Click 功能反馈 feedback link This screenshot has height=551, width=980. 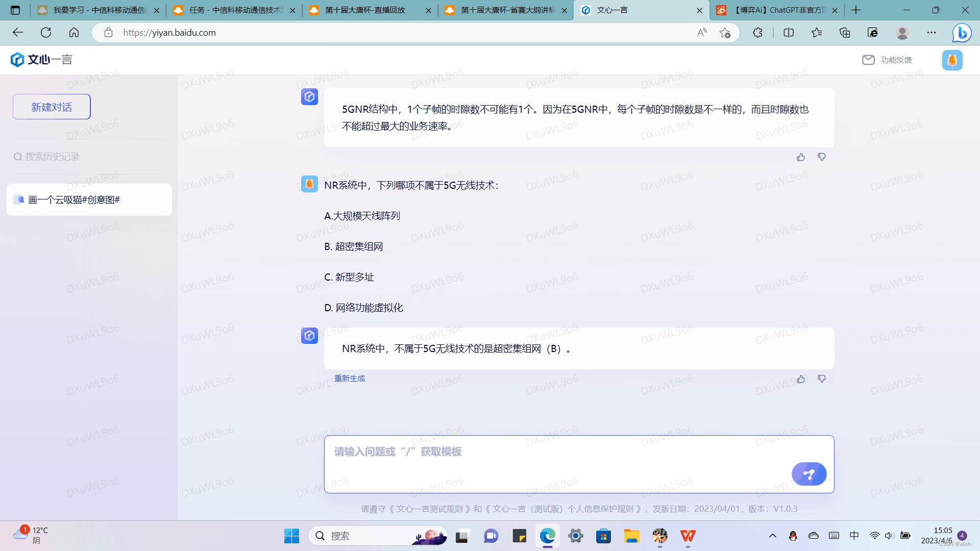click(x=887, y=60)
